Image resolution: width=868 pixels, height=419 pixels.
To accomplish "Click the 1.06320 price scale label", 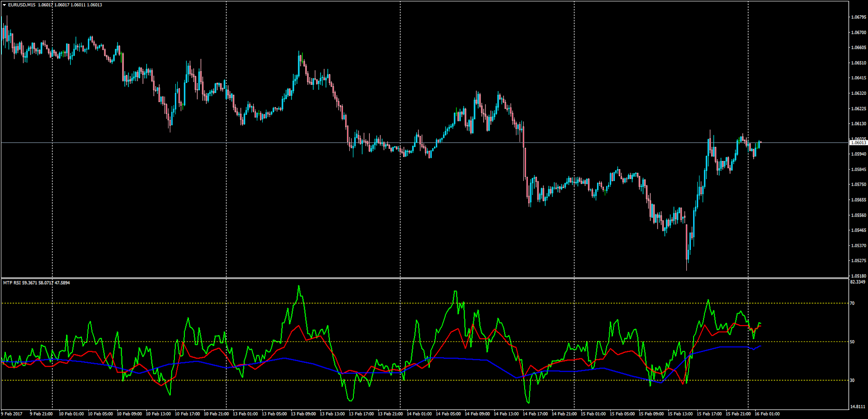I will coord(858,93).
